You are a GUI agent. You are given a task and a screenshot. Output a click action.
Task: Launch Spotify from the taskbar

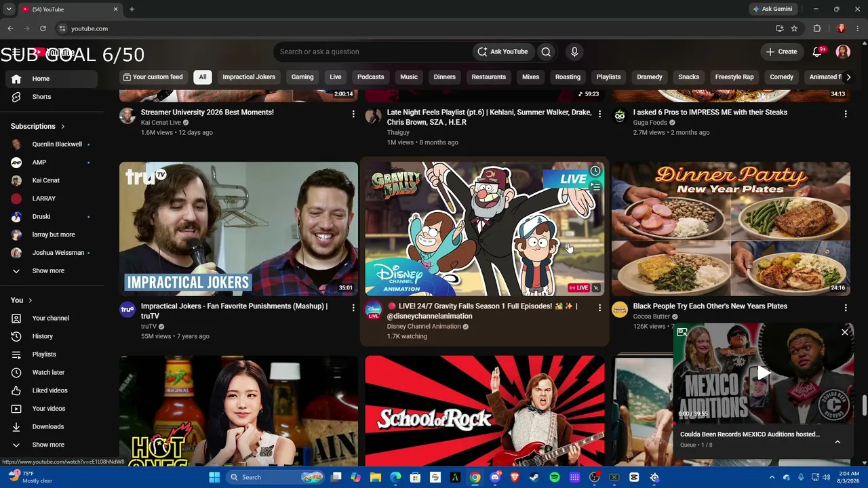click(x=555, y=477)
